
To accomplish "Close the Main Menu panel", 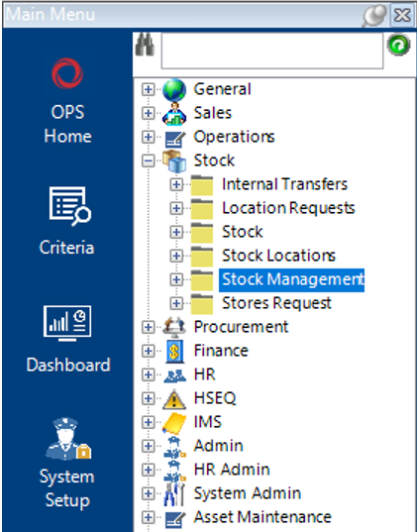I will click(403, 15).
